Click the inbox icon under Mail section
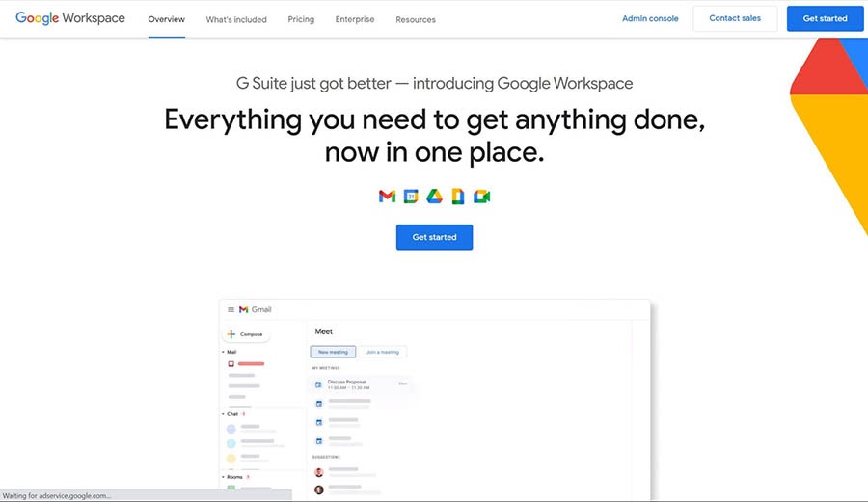 pos(231,364)
